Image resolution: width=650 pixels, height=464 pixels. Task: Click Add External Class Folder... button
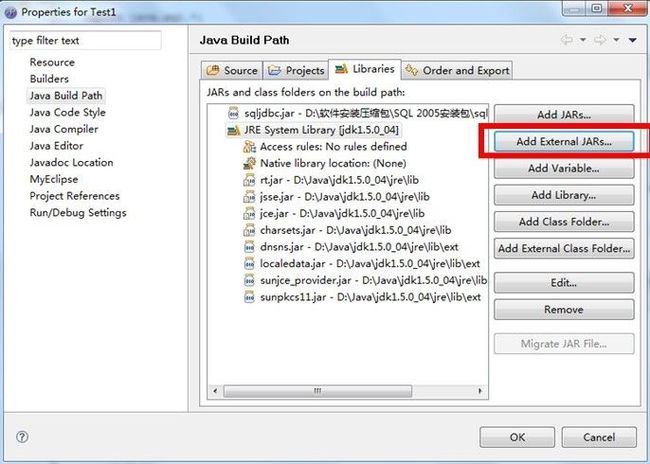564,248
